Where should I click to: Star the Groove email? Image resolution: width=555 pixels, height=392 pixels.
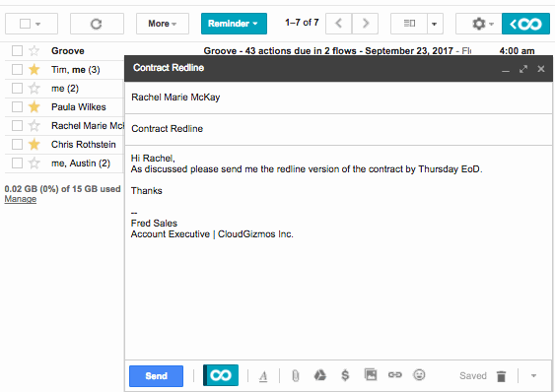coord(34,51)
